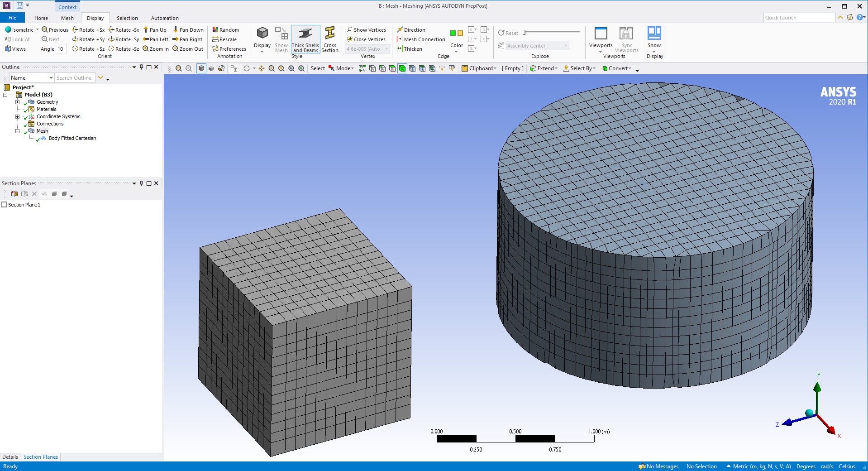The image size is (868, 471).
Task: Toggle Close Vertices display
Action: tap(367, 39)
